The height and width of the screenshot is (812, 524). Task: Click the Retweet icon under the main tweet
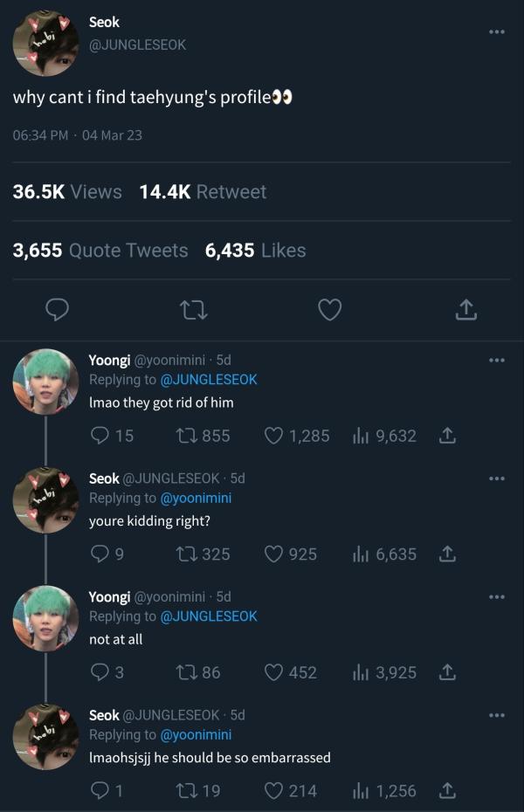click(x=194, y=309)
